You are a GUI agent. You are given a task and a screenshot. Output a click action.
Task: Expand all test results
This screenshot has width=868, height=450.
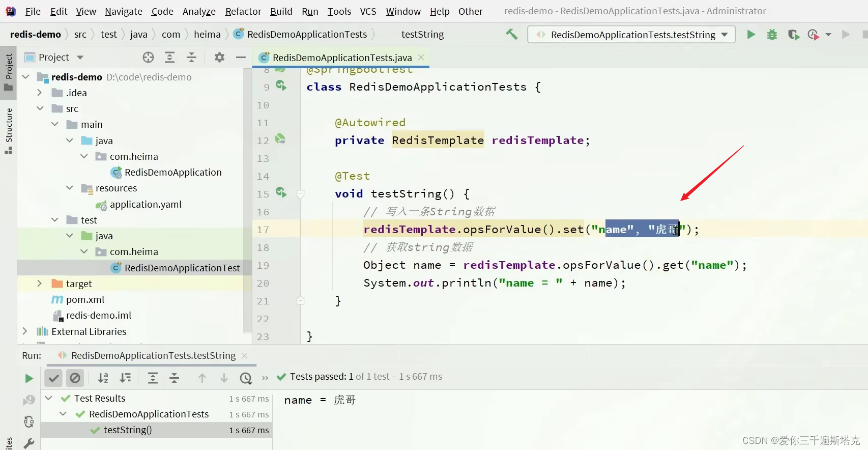click(x=153, y=378)
